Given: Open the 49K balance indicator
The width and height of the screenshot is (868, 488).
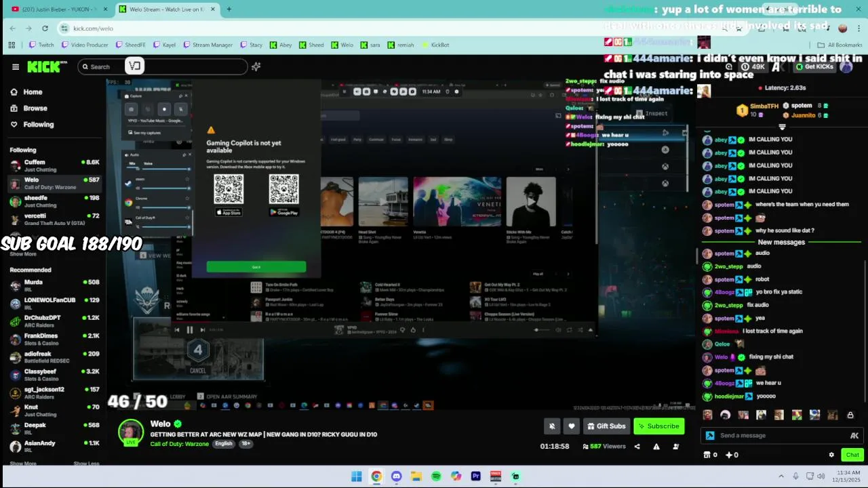Looking at the screenshot, I should click(753, 66).
